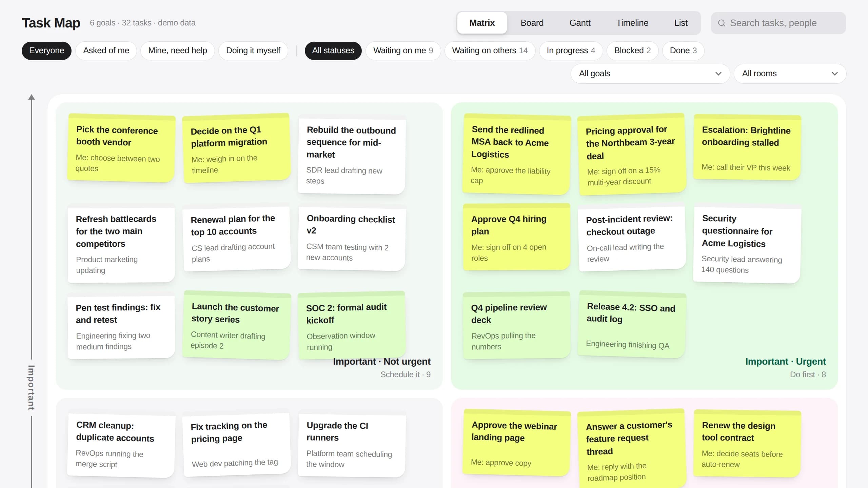Image resolution: width=868 pixels, height=488 pixels.
Task: Select Q4 pipeline review deck card
Action: [516, 326]
